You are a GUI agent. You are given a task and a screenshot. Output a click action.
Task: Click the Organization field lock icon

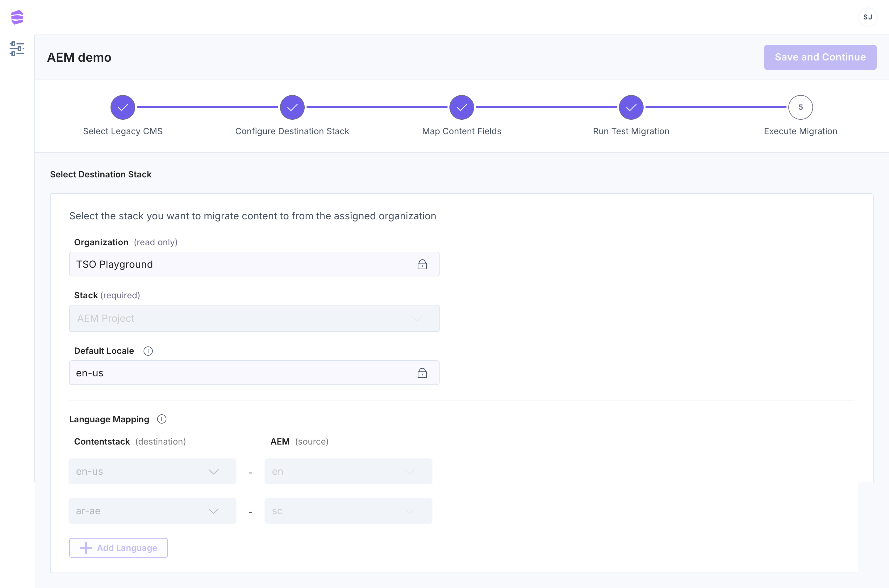[422, 264]
